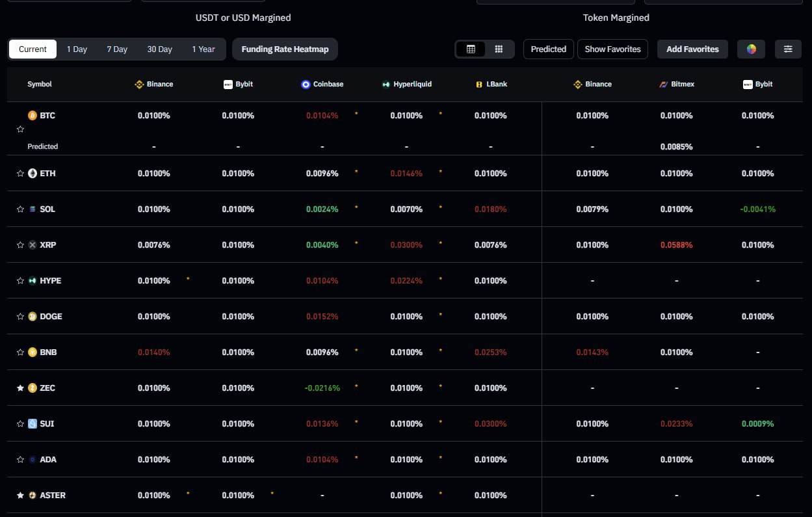Viewport: 812px width, 517px height.
Task: Switch to the grid view icon
Action: (x=499, y=49)
